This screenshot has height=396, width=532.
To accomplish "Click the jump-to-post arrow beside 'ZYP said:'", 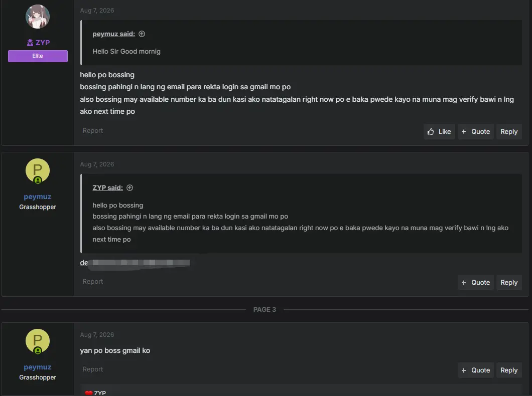I will [129, 187].
